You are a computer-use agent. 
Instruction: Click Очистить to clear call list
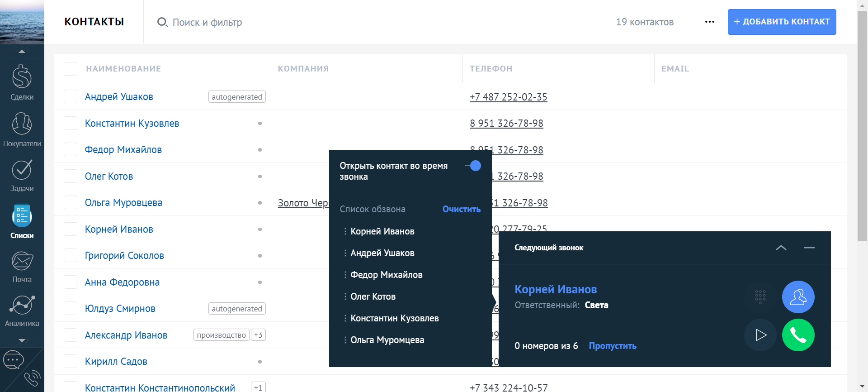coord(461,209)
